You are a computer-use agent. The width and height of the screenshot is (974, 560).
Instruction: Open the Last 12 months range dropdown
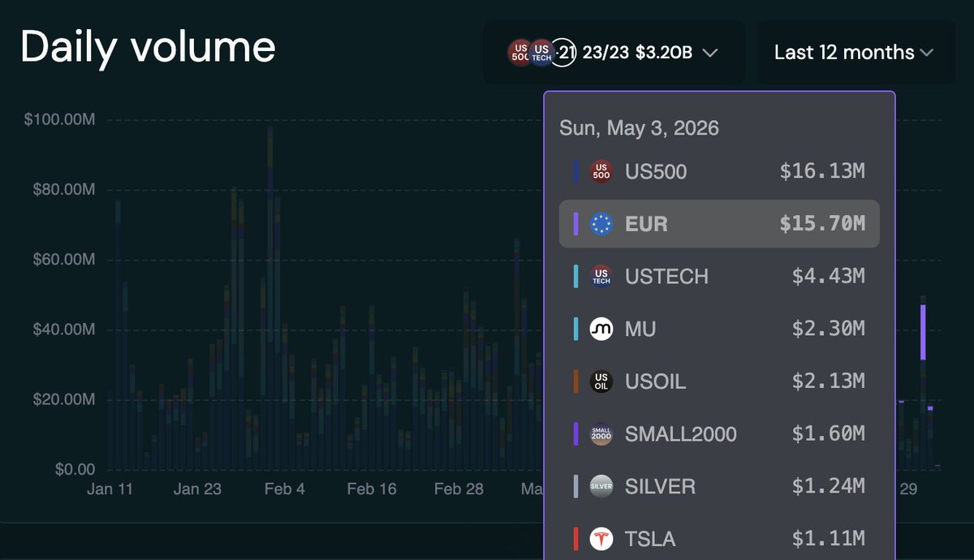pos(855,53)
